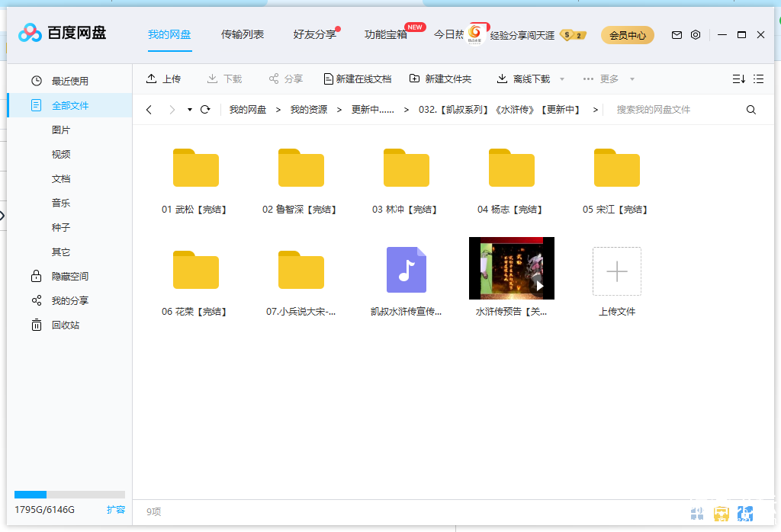This screenshot has width=781, height=532.
Task: Expand the breadcrumb's trailing chevron
Action: tap(595, 110)
